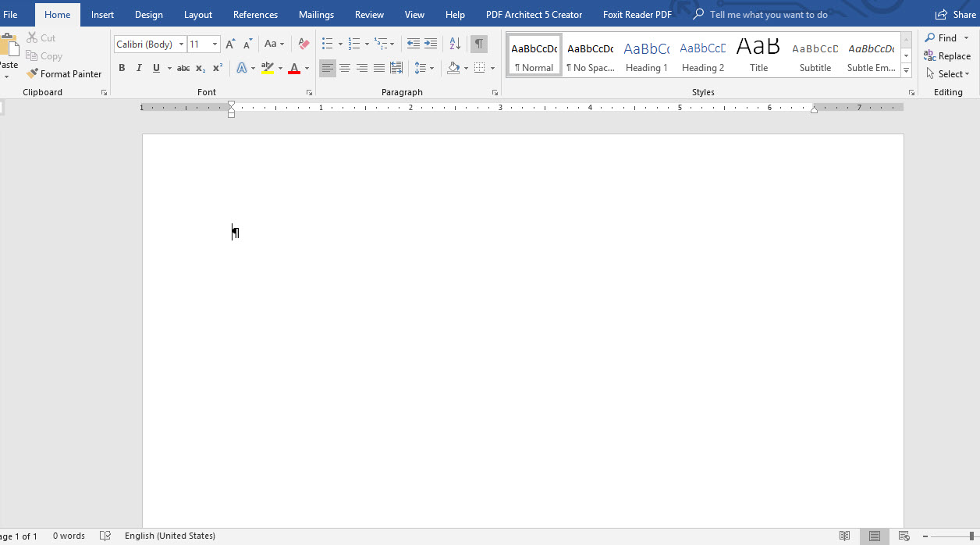Open Clipboard dialog launcher

click(x=104, y=92)
